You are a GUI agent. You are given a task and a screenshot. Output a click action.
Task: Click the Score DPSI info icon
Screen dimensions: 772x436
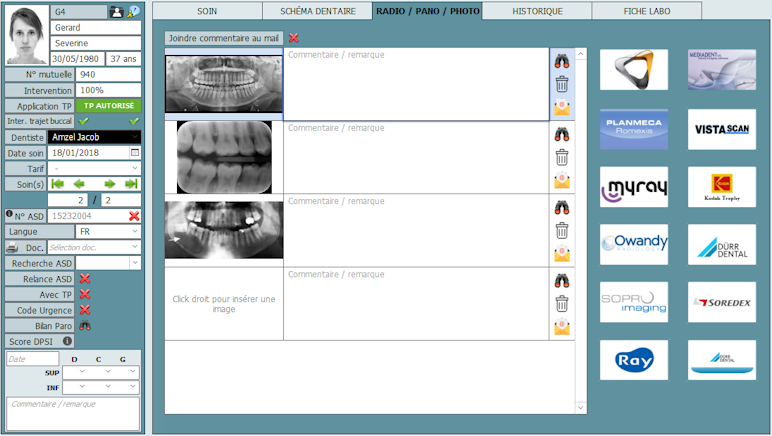67,341
